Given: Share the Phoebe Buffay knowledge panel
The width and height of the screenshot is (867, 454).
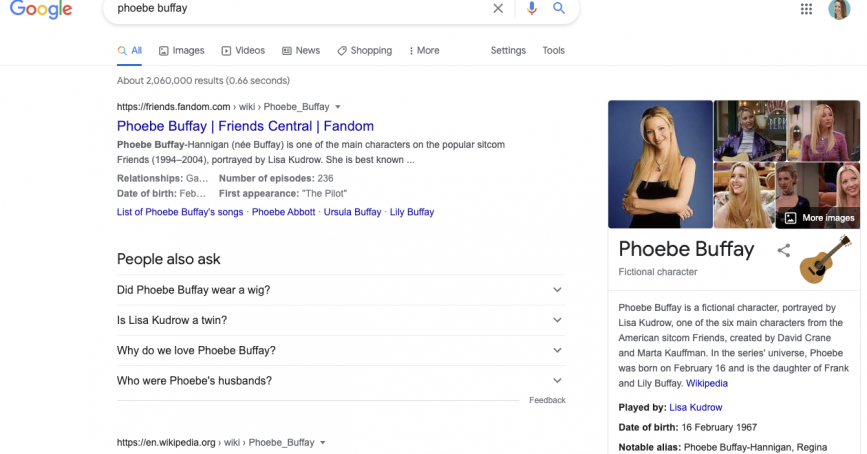Looking at the screenshot, I should point(784,250).
